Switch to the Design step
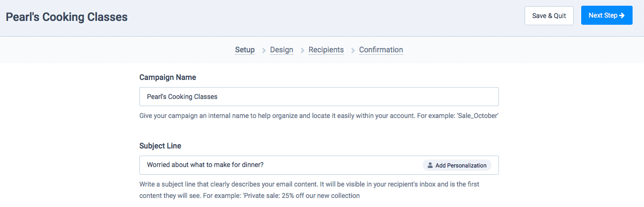This screenshot has height=207, width=644. click(282, 49)
